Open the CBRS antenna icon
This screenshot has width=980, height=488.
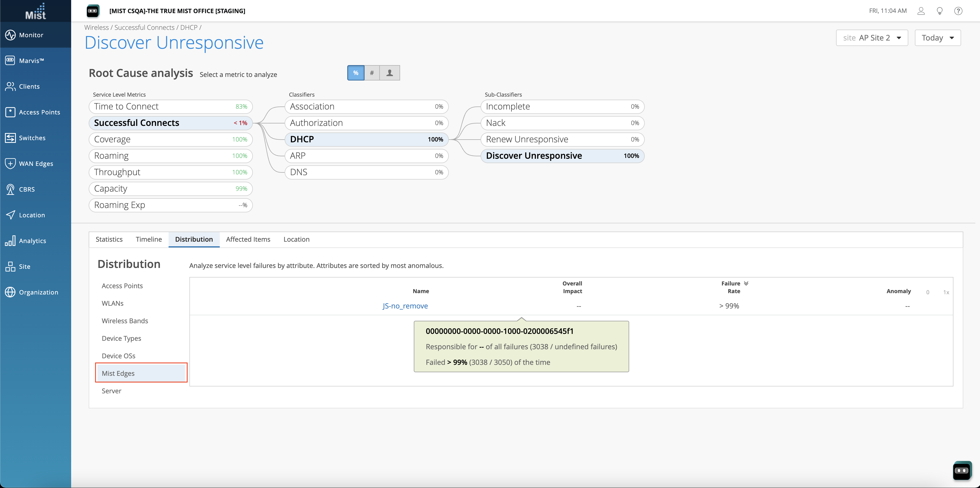point(10,189)
